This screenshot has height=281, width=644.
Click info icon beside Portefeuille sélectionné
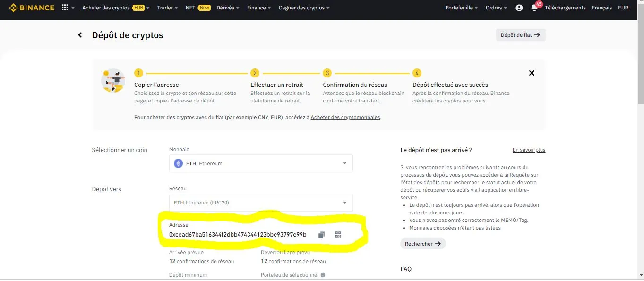click(323, 275)
